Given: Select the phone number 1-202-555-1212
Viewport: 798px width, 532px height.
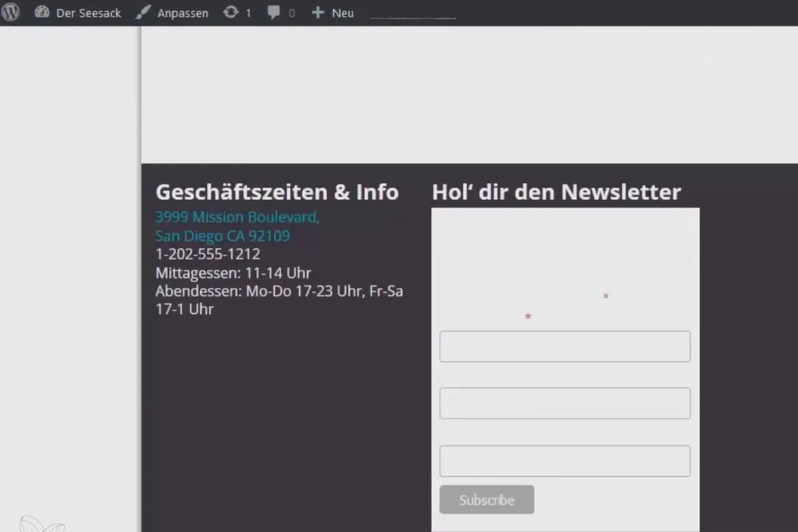Looking at the screenshot, I should [207, 254].
